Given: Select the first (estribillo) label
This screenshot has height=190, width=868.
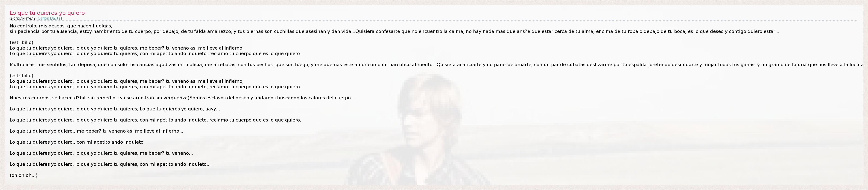Looking at the screenshot, I should [22, 42].
